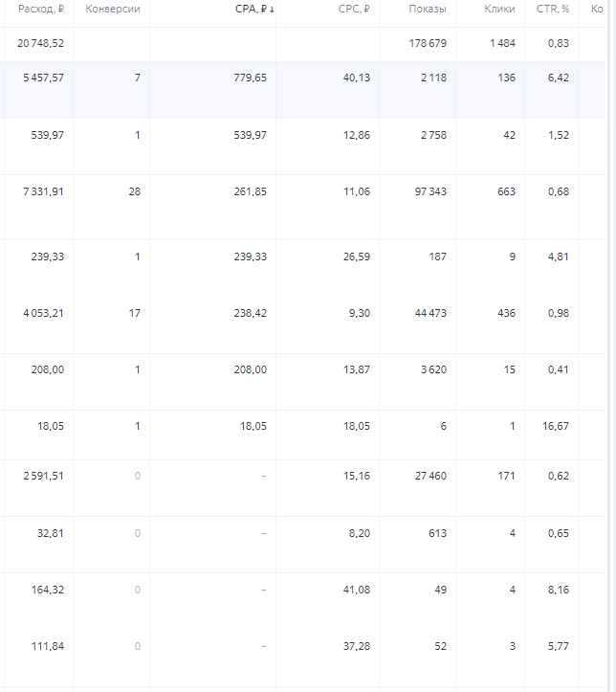Viewport: 616px width, 692px height.
Task: Click the CTR, % column header
Action: click(x=553, y=10)
